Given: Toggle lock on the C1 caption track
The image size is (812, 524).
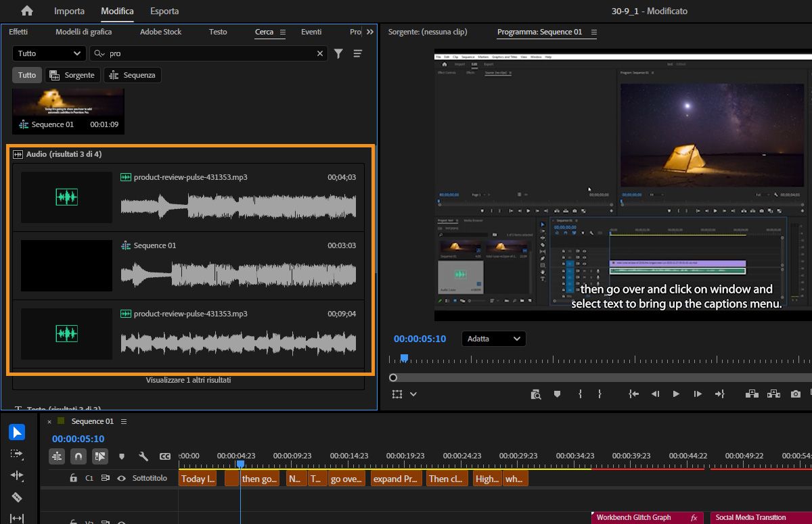Looking at the screenshot, I should [73, 479].
